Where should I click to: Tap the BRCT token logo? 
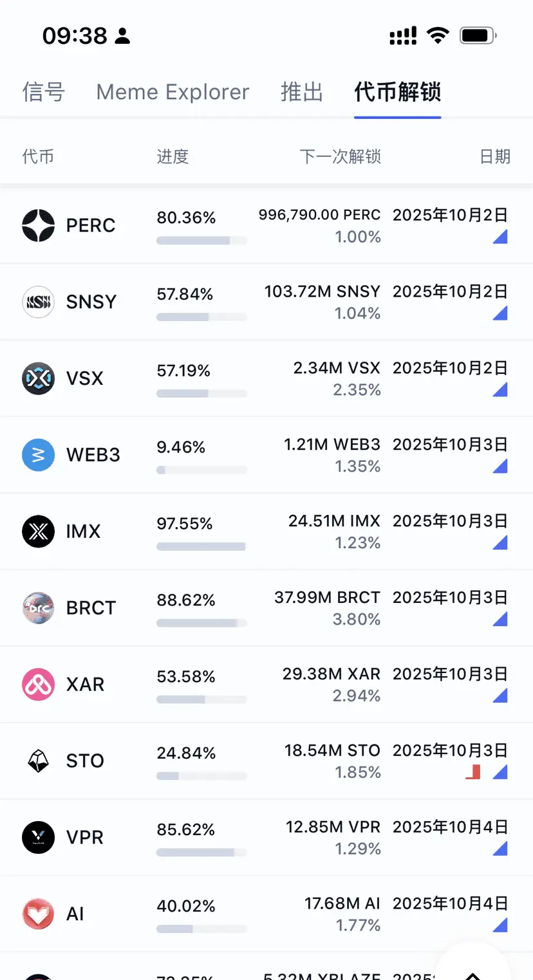tap(39, 608)
